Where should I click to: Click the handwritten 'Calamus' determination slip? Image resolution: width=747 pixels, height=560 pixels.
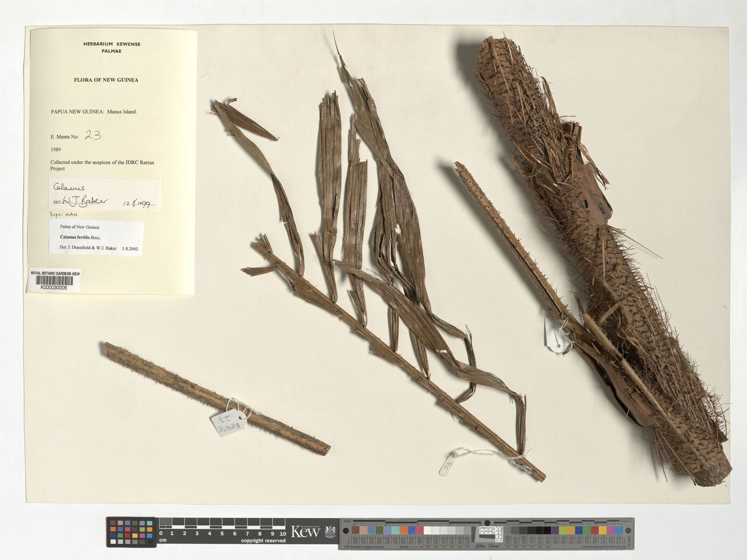click(x=69, y=188)
